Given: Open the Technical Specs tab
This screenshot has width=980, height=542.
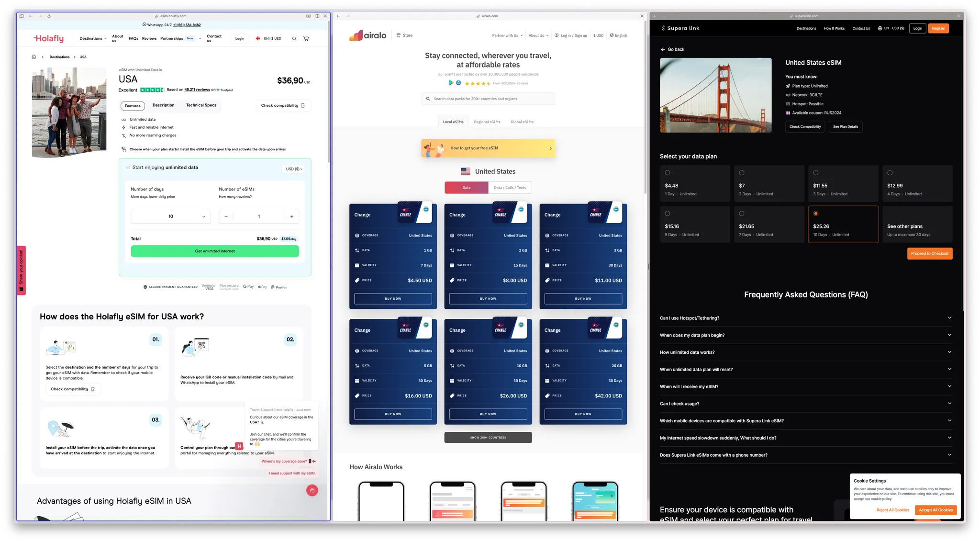Looking at the screenshot, I should (x=201, y=105).
